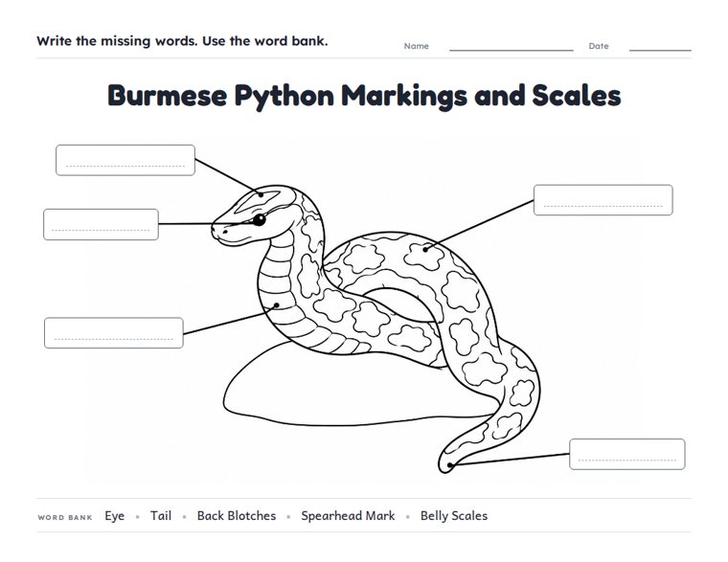This screenshot has height=562, width=728.
Task: Click the 'Name' field label
Action: (416, 46)
